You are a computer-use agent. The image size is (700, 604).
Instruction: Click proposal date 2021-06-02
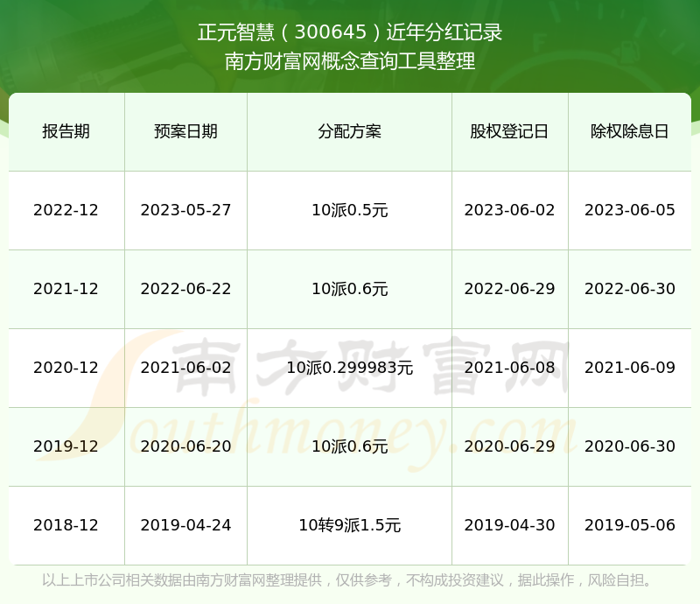(185, 368)
